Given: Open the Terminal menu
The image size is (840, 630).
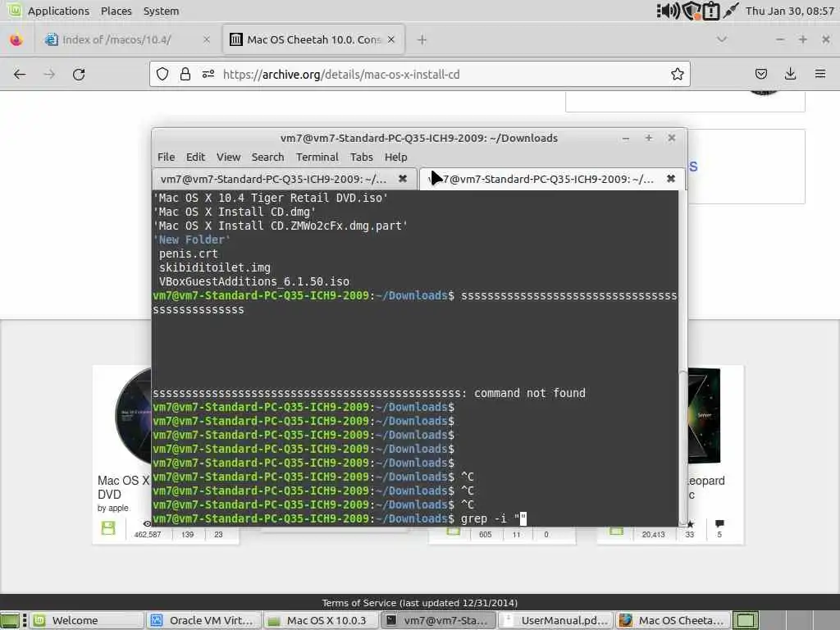Looking at the screenshot, I should (x=317, y=157).
